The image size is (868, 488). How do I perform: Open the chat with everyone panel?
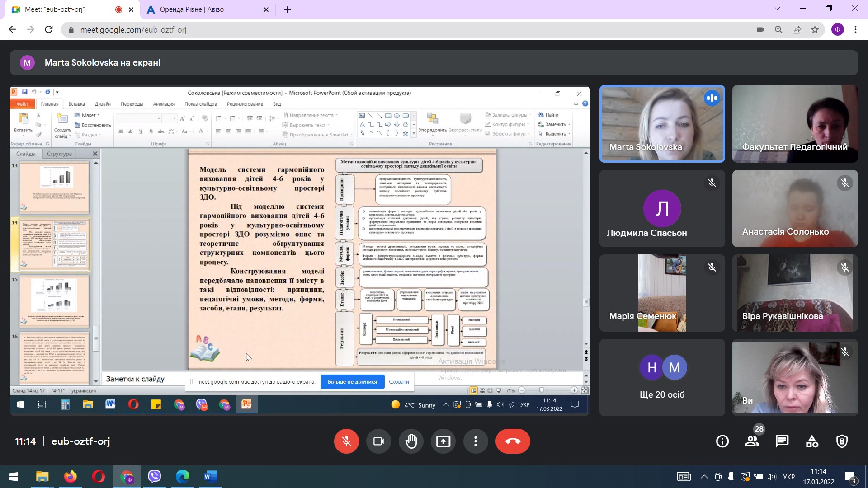coord(782,441)
